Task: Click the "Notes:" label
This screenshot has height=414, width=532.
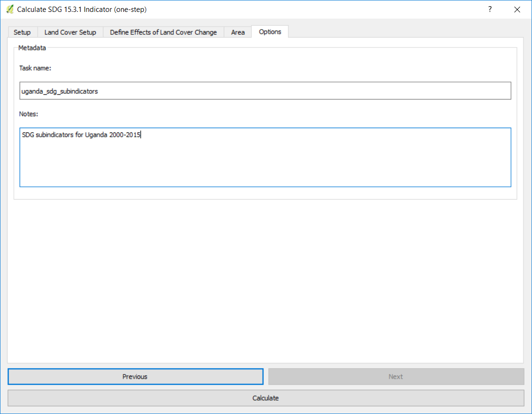Action: tap(28, 114)
